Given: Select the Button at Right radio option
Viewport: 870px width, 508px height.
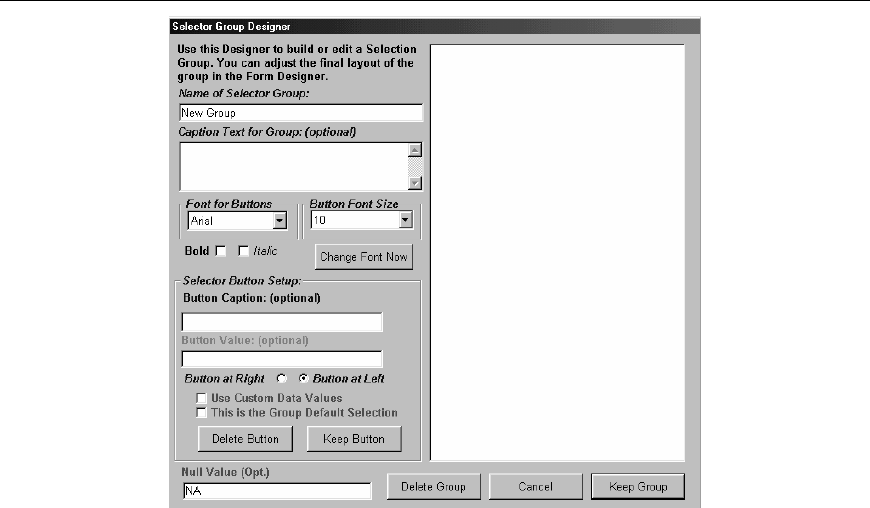Looking at the screenshot, I should [281, 378].
